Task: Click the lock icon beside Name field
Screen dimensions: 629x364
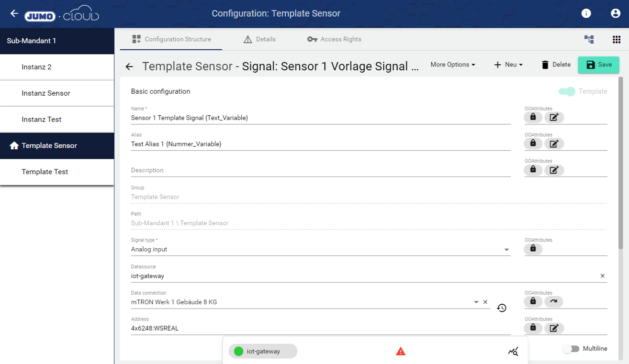Action: [x=533, y=117]
